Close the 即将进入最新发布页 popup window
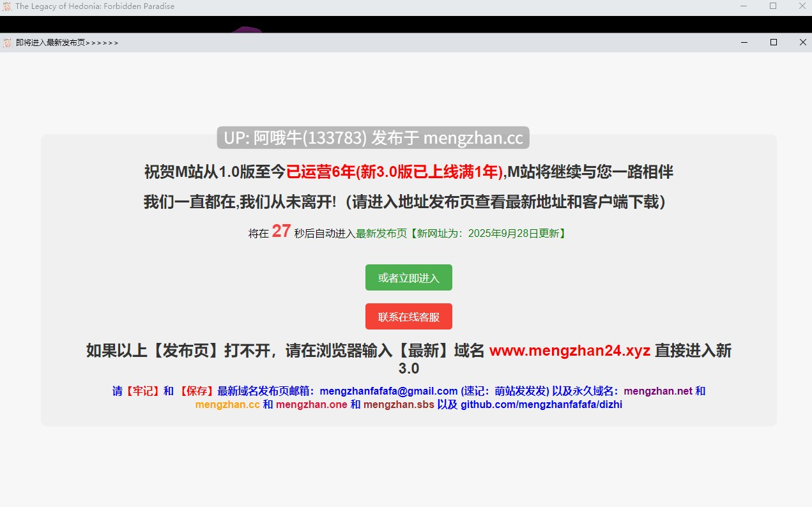812x507 pixels. (803, 42)
